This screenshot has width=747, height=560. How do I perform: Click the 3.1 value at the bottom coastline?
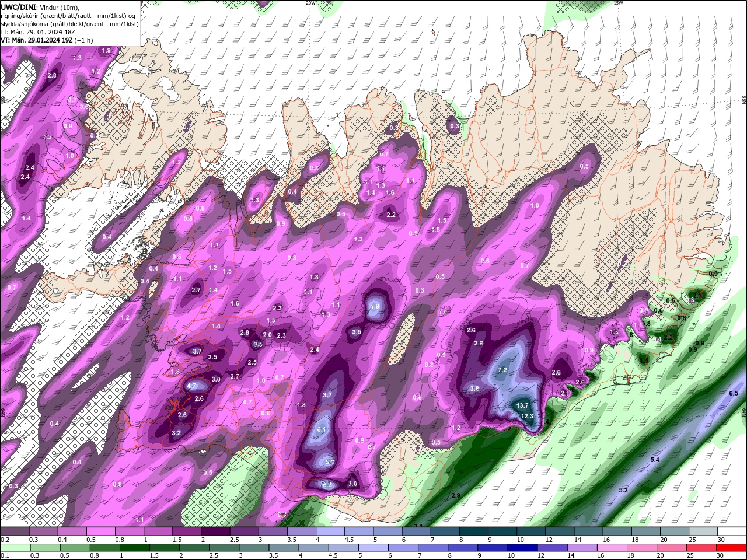[418, 526]
